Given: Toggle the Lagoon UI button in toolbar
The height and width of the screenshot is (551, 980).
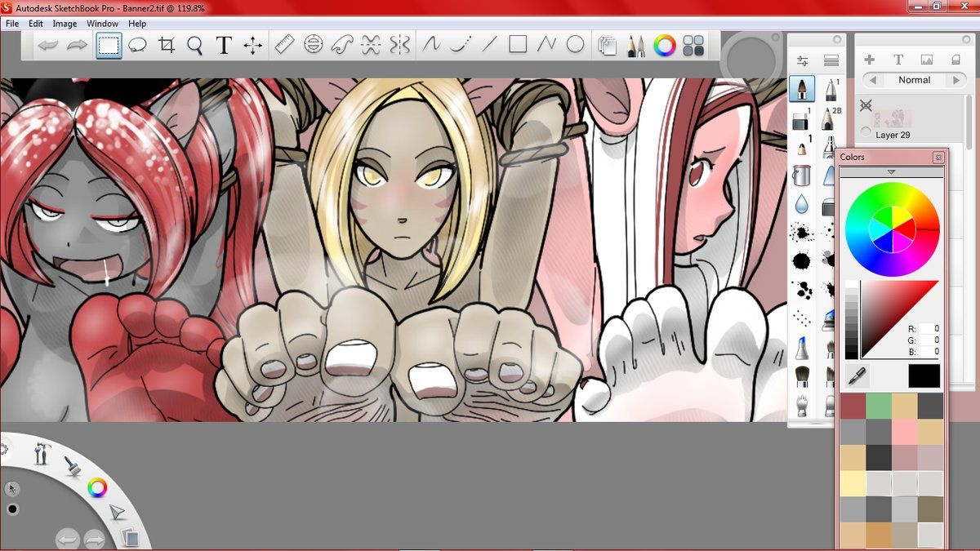Looking at the screenshot, I should coord(693,45).
